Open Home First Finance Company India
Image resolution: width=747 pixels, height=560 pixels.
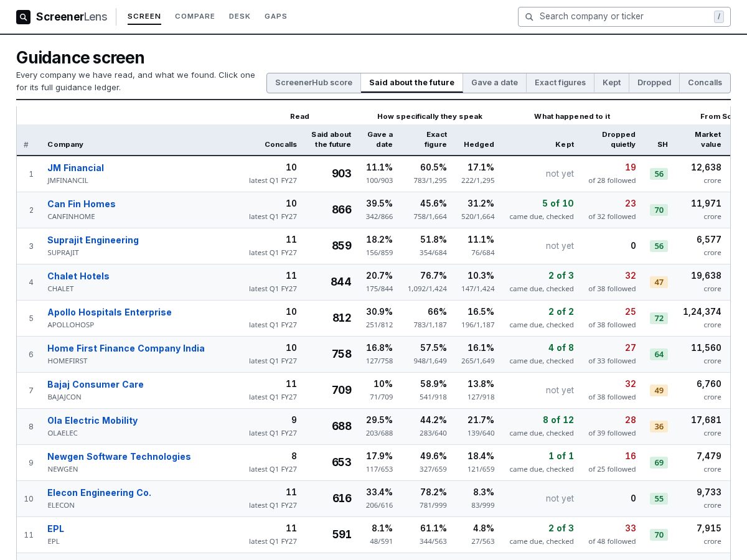pos(126,348)
